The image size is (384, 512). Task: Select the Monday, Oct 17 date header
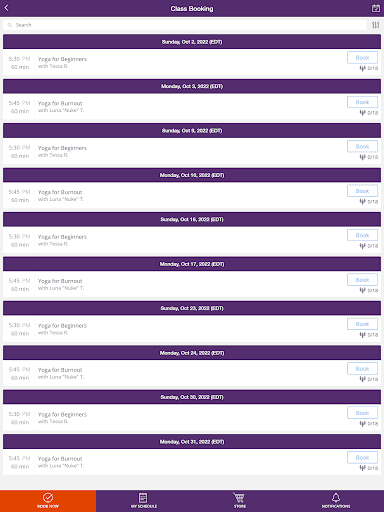pos(192,264)
